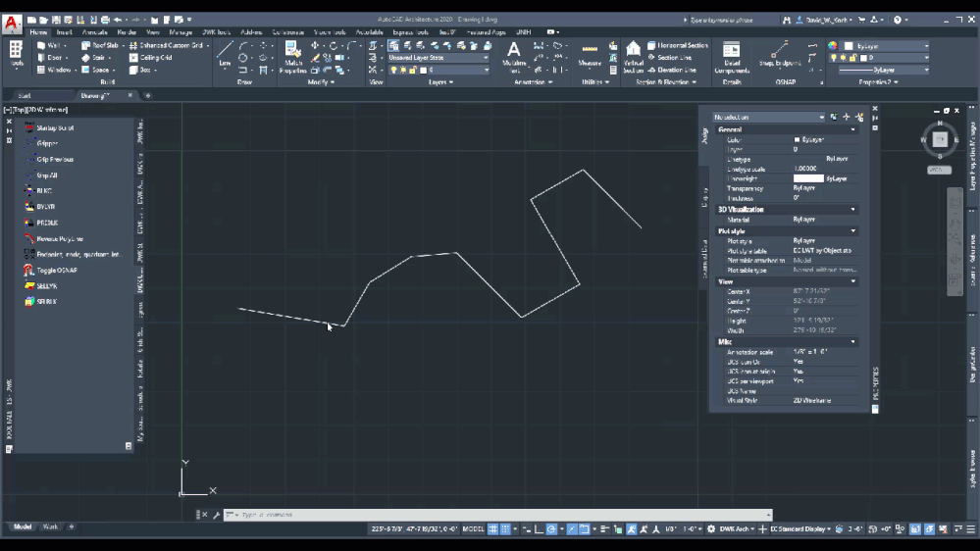Open the Manage ribbon tab
Screen dimensions: 980x551
[180, 31]
